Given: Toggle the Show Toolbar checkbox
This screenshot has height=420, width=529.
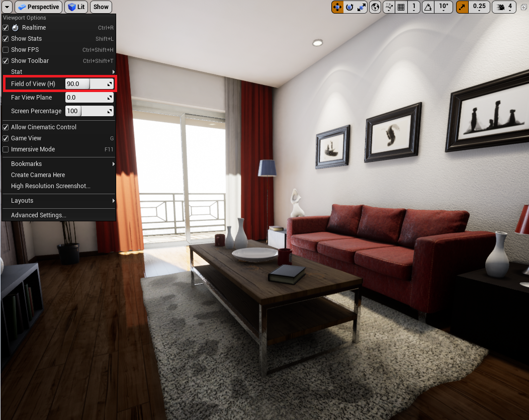Looking at the screenshot, I should click(x=6, y=61).
